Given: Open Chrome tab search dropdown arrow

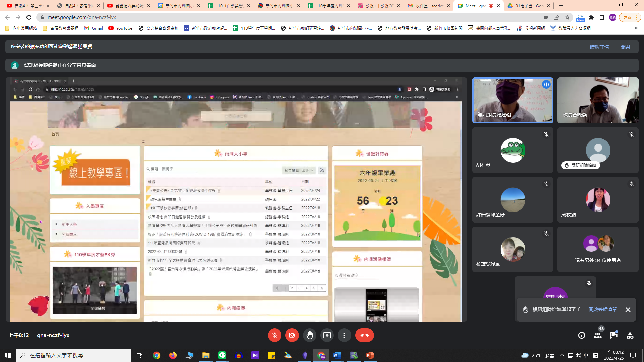Looking at the screenshot, I should [590, 5].
